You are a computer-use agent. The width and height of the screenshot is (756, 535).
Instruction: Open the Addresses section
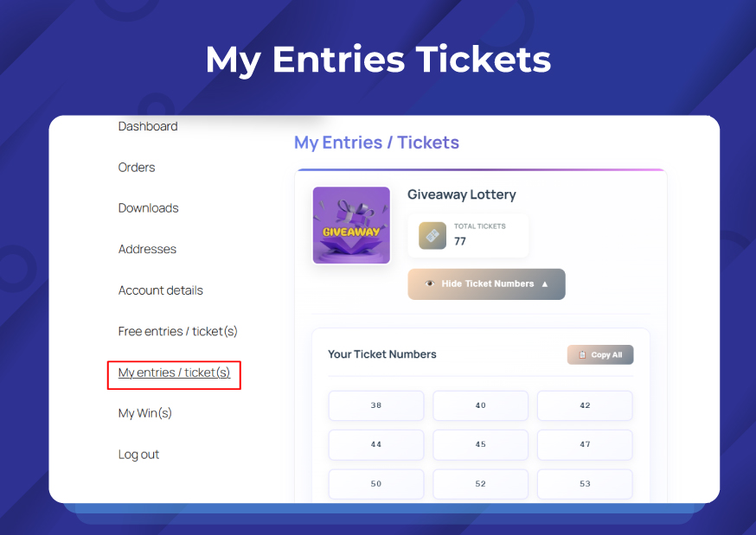(x=147, y=249)
